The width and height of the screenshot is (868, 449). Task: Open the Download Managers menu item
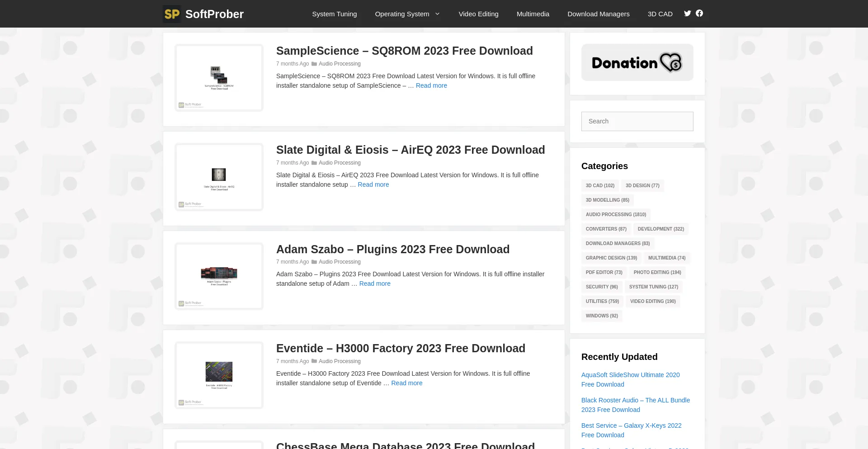[599, 14]
